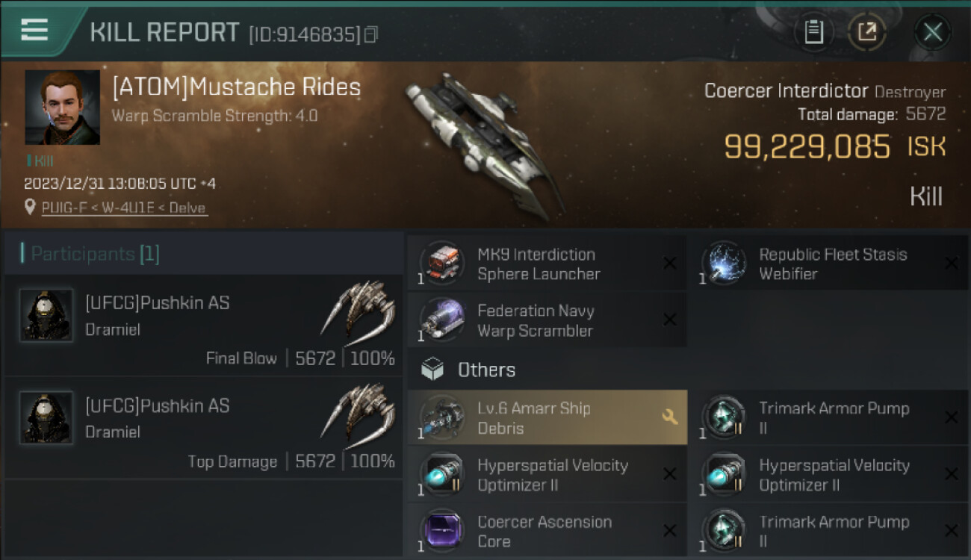Open Top Damage Pushkin AS participant entry
Image resolution: width=971 pixels, height=560 pixels.
pos(203,429)
